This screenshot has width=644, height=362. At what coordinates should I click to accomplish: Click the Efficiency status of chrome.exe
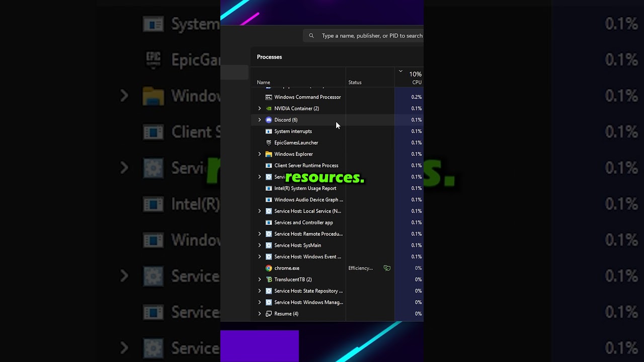click(x=360, y=268)
